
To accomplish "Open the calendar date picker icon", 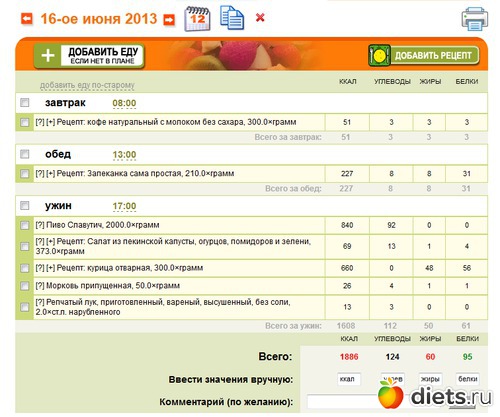I will [197, 19].
